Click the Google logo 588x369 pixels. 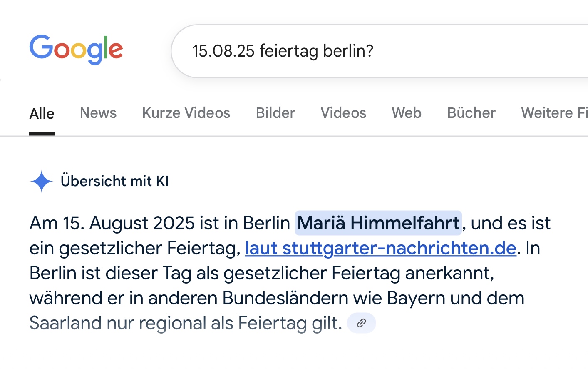76,50
